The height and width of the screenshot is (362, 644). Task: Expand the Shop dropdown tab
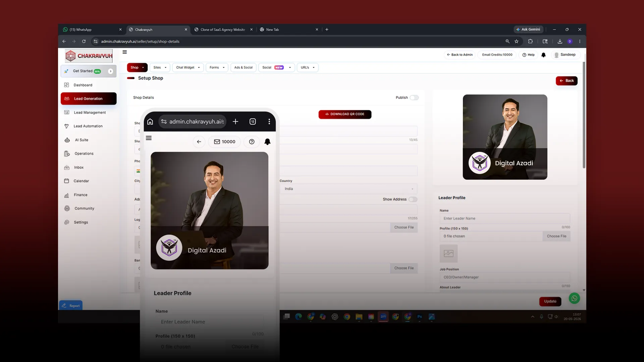pos(137,68)
